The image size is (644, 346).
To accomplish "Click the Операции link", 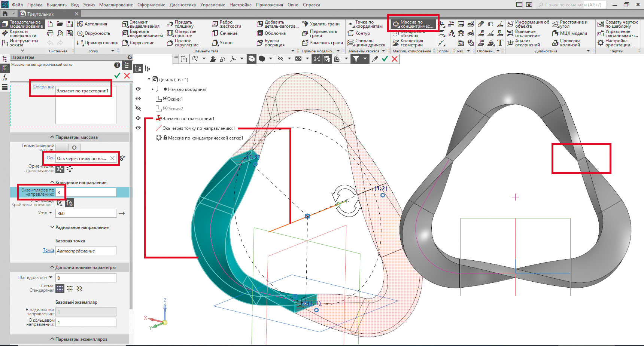I will [x=44, y=87].
